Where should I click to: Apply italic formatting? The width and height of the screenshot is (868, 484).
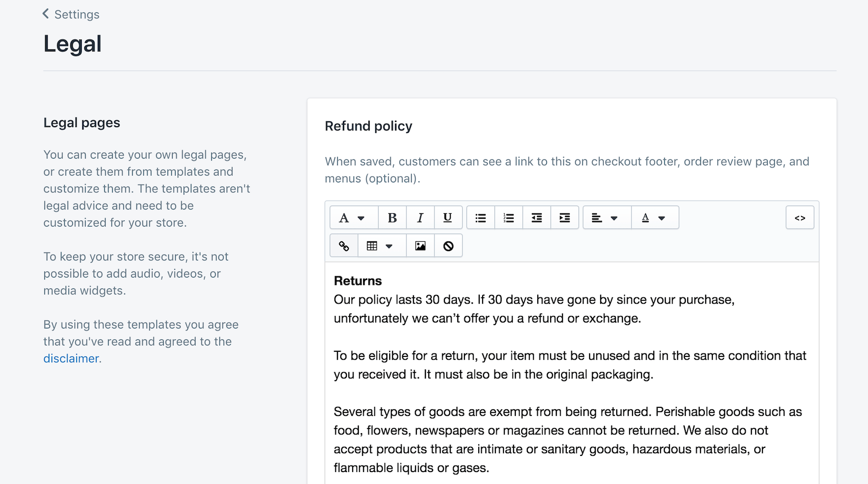420,217
